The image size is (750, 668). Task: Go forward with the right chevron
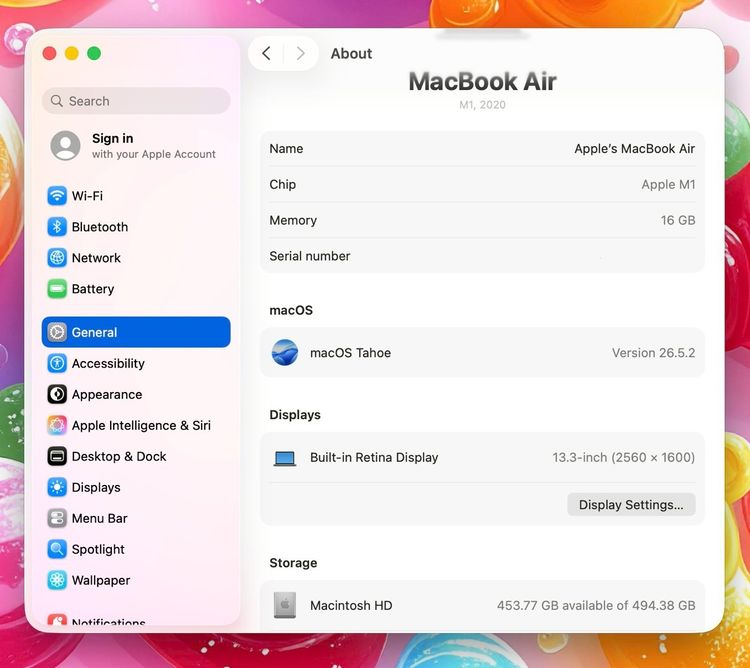click(300, 53)
